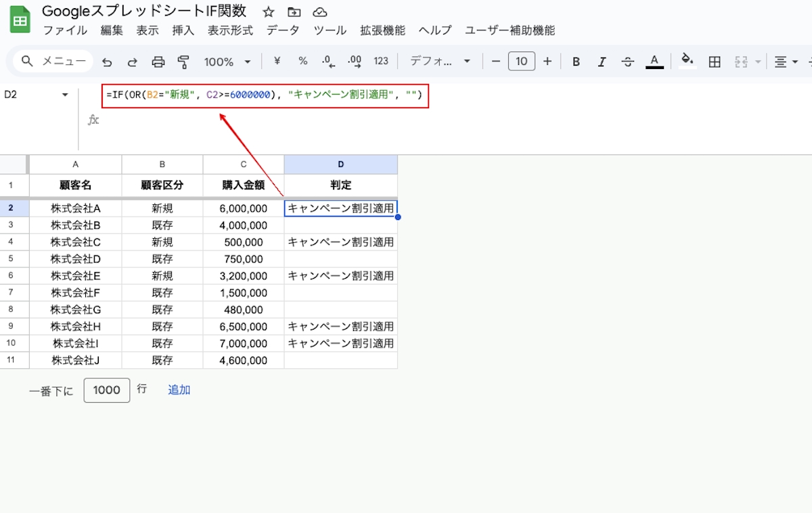
Task: Format as percent
Action: [302, 62]
